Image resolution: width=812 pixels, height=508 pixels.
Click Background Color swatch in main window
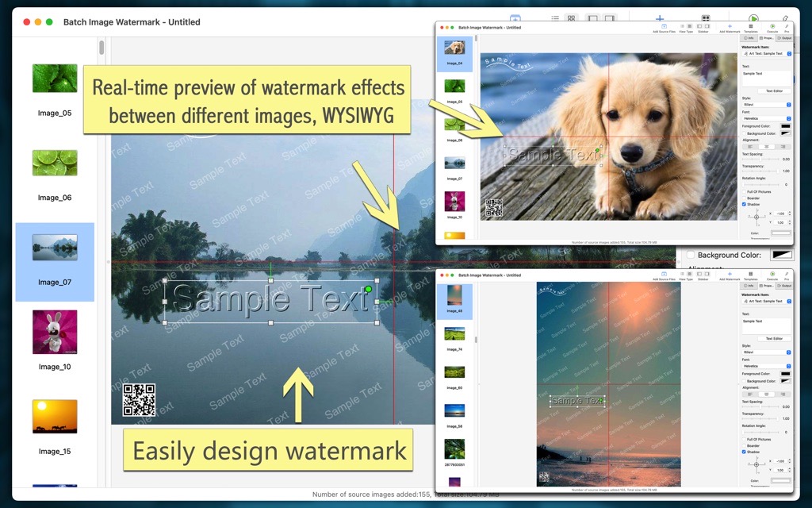point(782,255)
